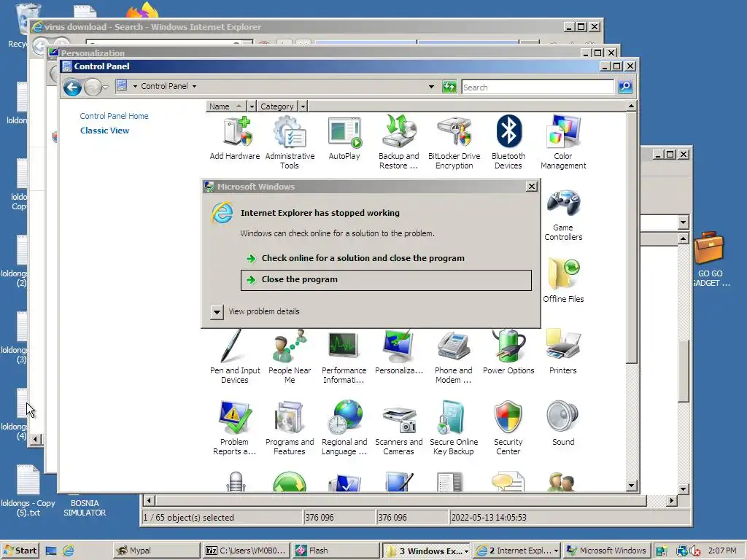
Task: Open Programs and Features
Action: (x=290, y=427)
